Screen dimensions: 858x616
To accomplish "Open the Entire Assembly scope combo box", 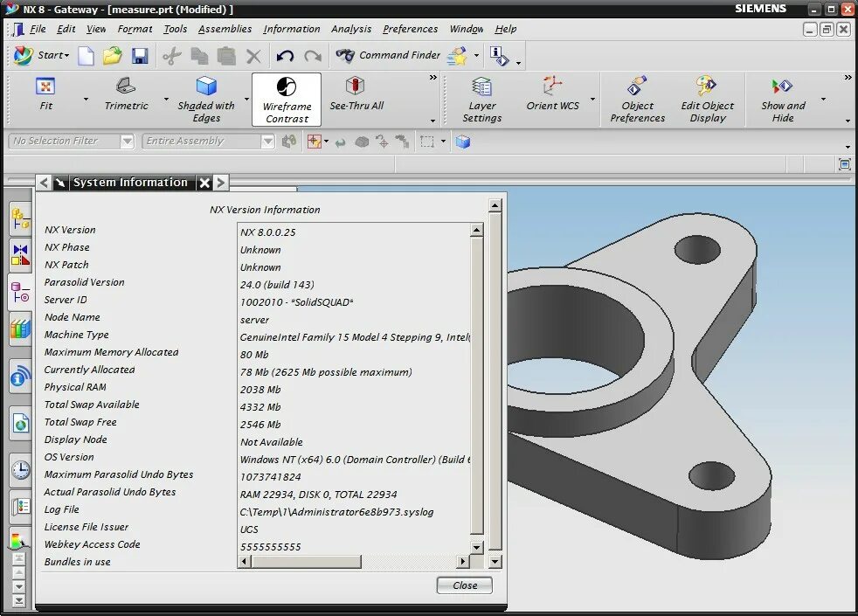I will (208, 142).
